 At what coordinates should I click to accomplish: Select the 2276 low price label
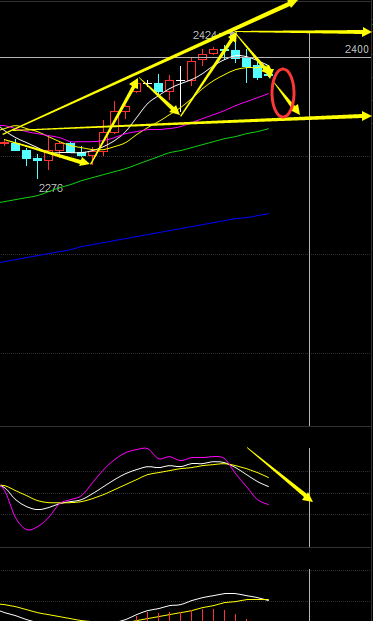coord(51,189)
